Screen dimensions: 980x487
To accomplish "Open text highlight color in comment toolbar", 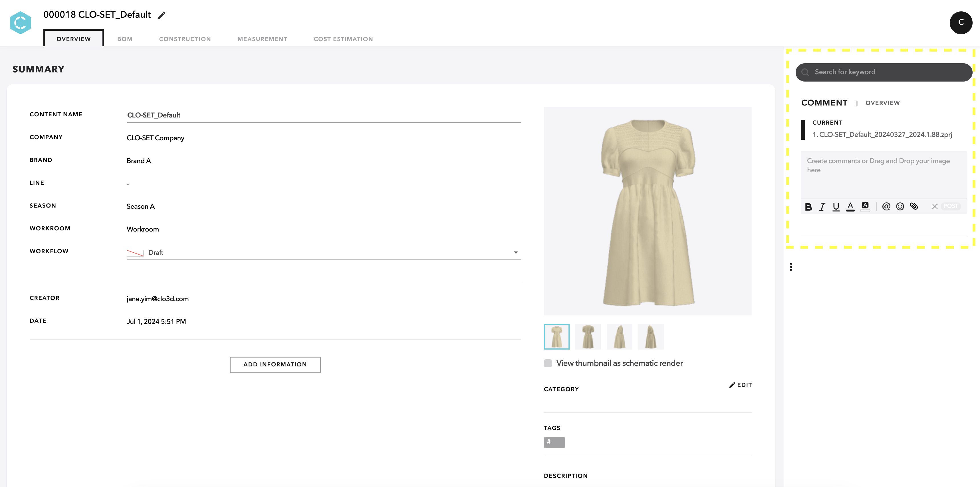I will (865, 206).
